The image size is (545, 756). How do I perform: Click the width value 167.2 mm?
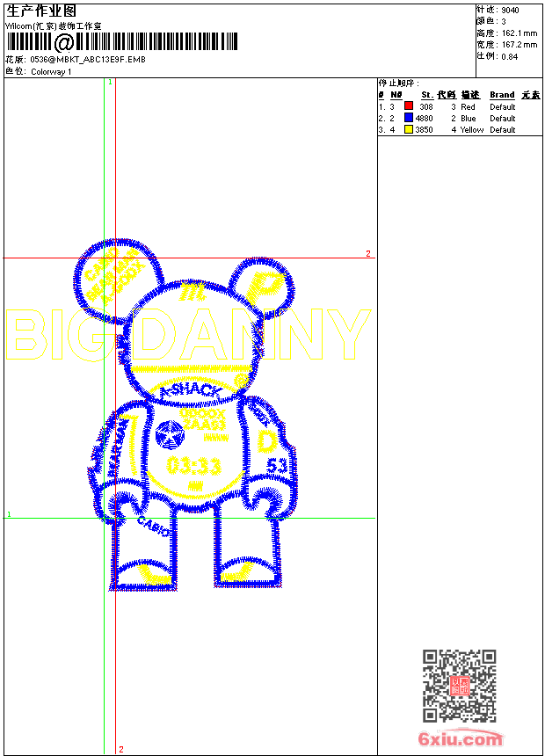point(520,45)
